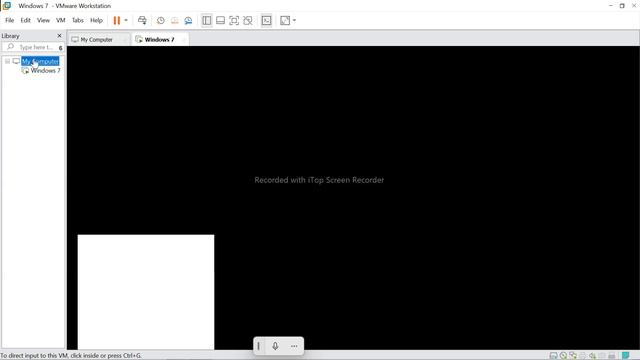Close the Library panel

59,36
